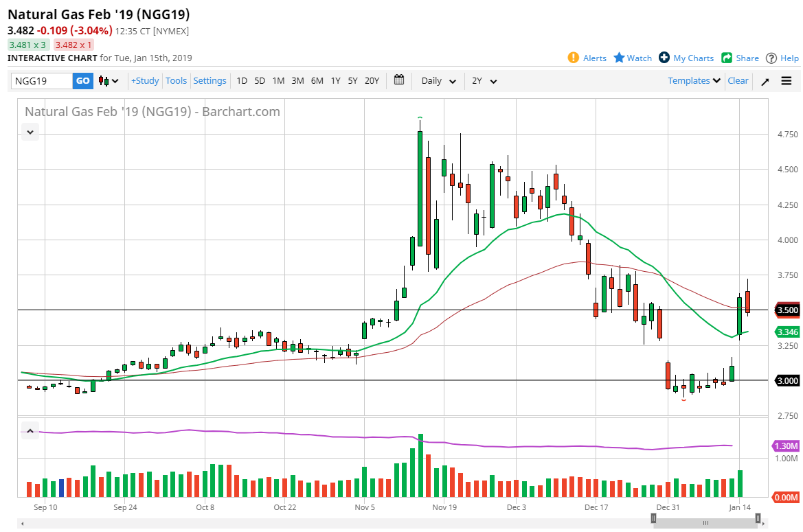Open the 2Y period dropdown

484,81
